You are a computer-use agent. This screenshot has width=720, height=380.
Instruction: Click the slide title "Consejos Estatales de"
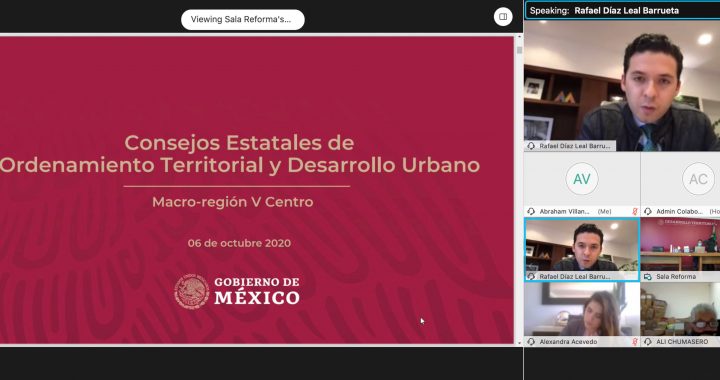(x=239, y=143)
